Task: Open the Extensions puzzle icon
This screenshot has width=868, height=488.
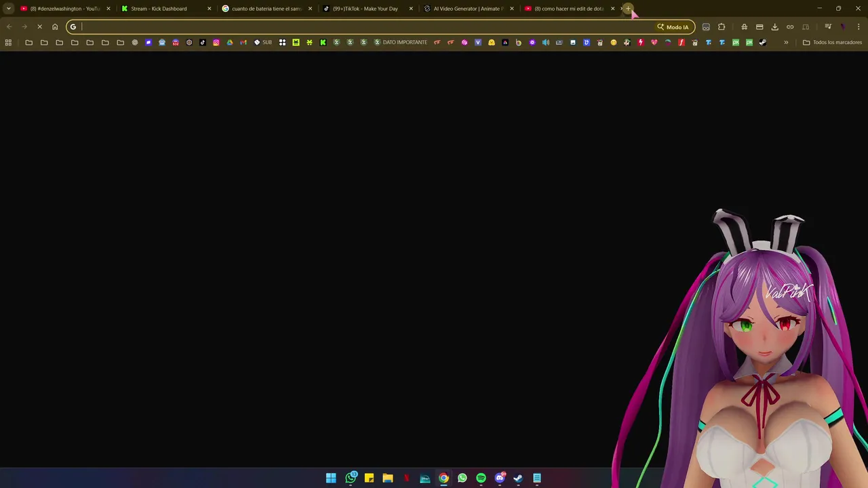Action: 722,27
